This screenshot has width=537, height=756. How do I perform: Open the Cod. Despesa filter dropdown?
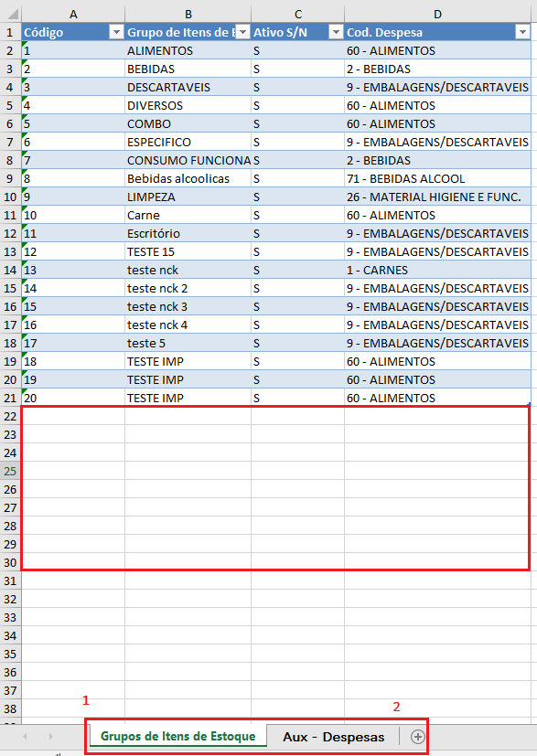pos(522,32)
